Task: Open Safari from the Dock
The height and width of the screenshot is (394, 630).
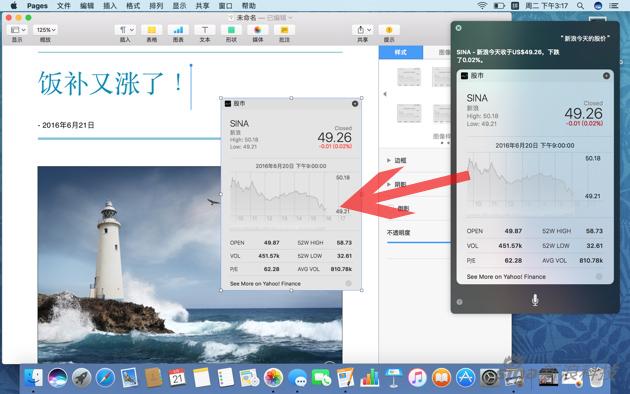Action: 105,378
